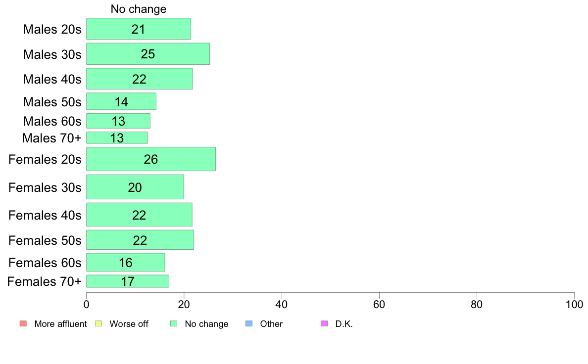588x364 pixels.
Task: Click the Males 40s bar
Action: coord(140,79)
